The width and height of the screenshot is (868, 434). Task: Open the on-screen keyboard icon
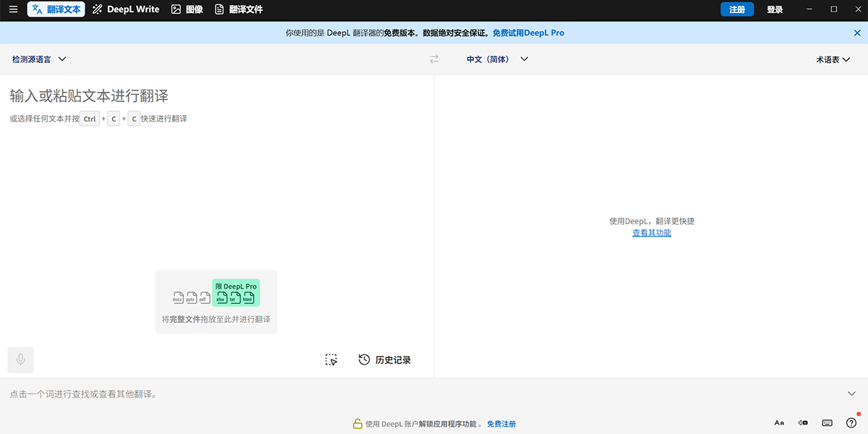[x=825, y=422]
